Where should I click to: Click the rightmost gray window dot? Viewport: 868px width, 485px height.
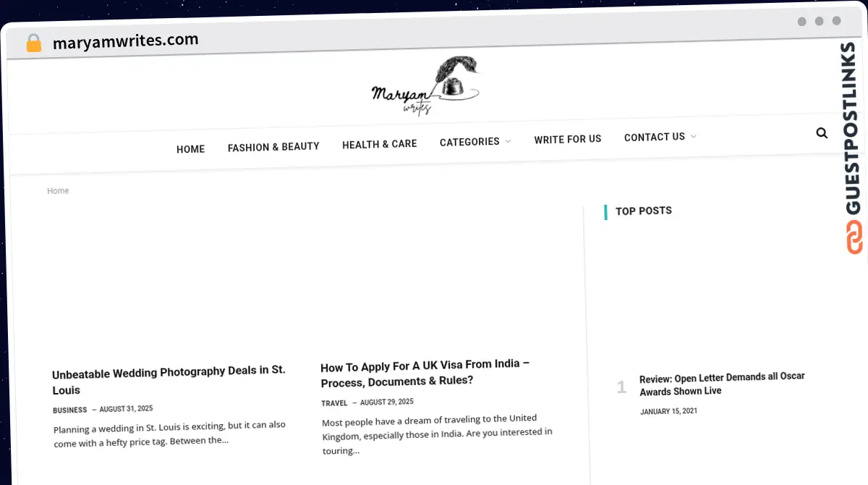click(x=837, y=22)
